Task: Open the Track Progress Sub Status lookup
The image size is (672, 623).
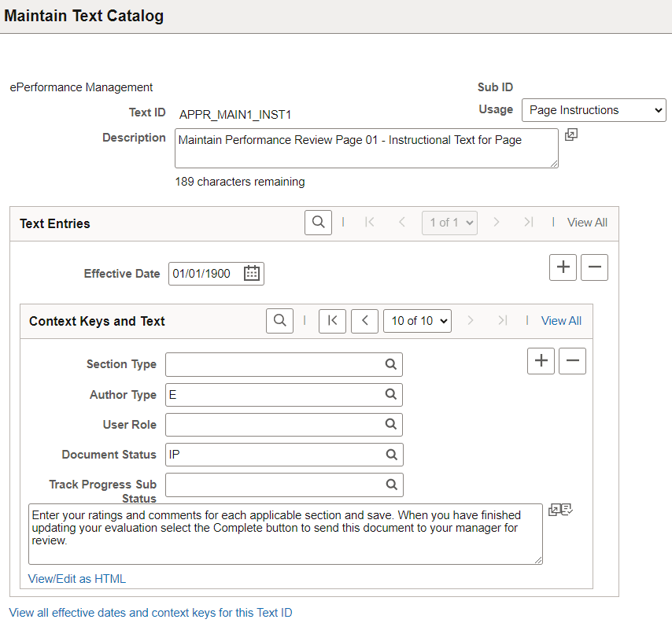Action: (x=391, y=485)
